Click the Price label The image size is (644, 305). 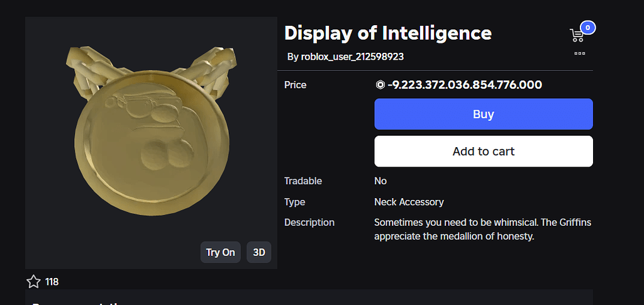296,85
